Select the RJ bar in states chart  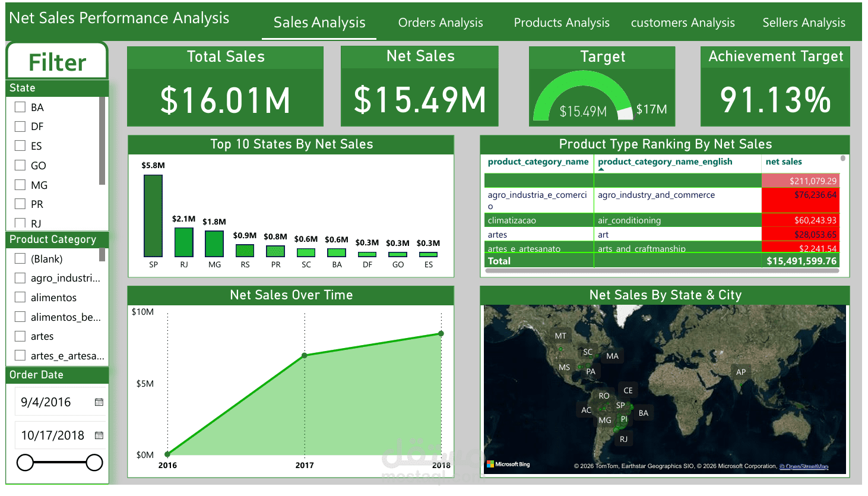point(184,242)
